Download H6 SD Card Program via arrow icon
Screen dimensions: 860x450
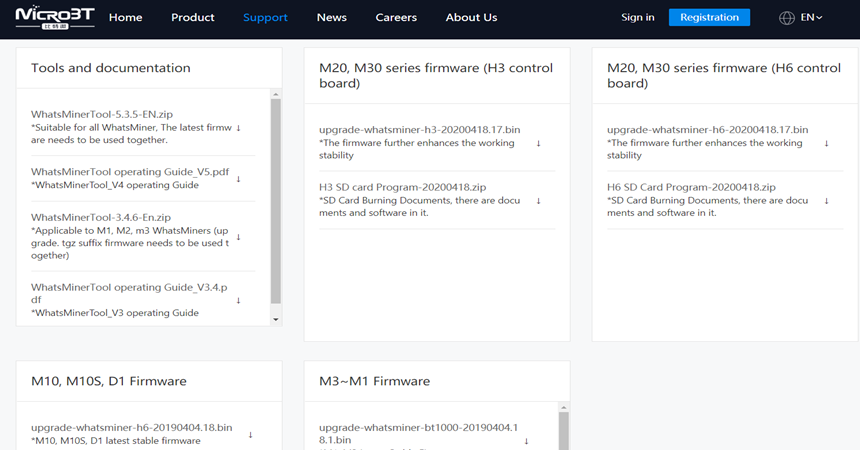[826, 201]
